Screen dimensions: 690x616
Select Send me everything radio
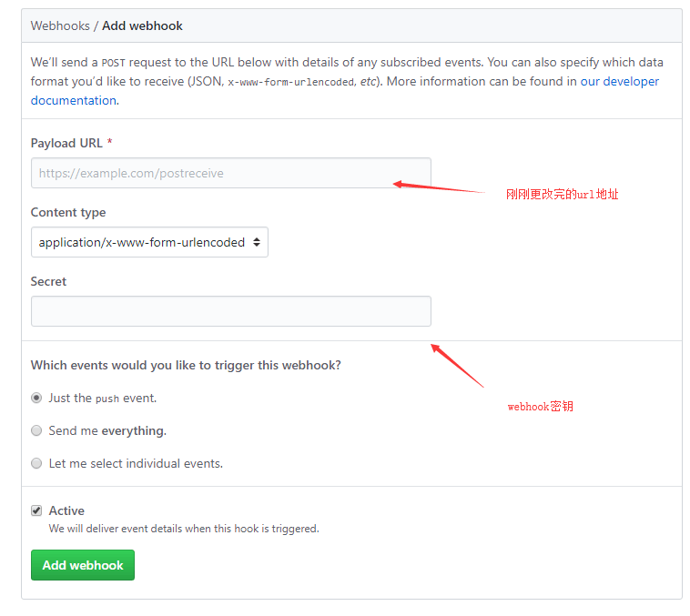point(36,430)
